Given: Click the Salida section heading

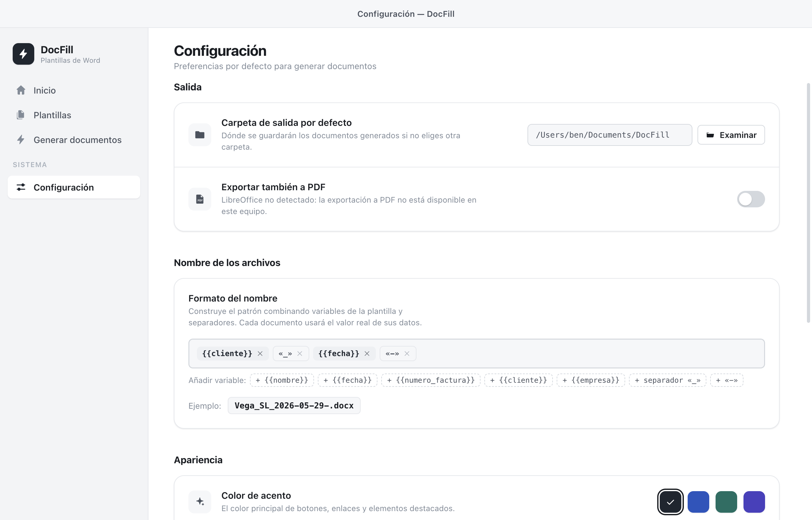Looking at the screenshot, I should pos(187,87).
